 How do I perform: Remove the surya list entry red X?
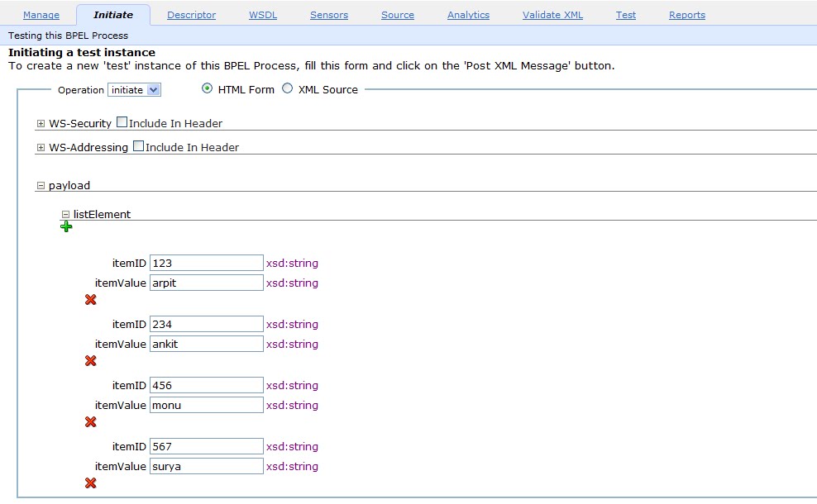[x=91, y=483]
